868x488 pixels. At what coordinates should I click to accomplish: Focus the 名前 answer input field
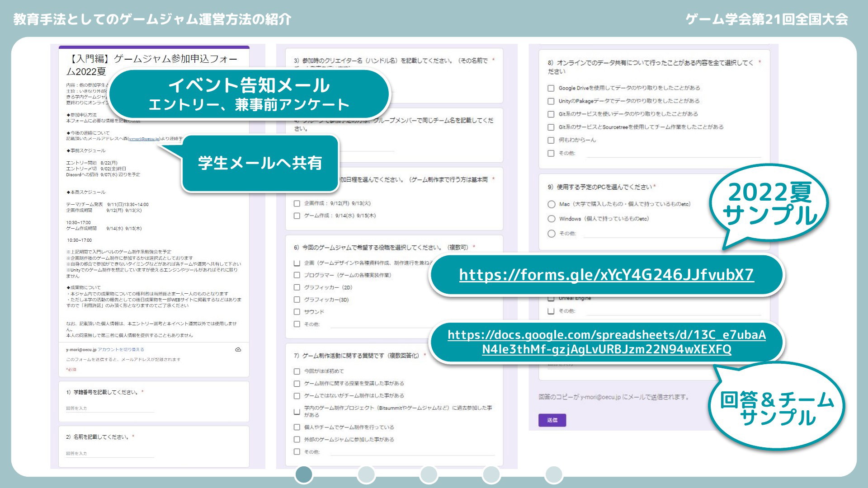(x=110, y=453)
